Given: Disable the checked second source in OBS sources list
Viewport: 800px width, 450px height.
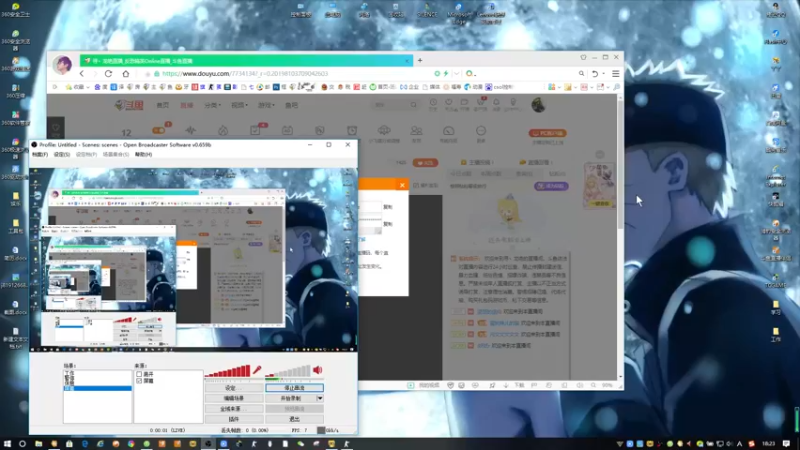Looking at the screenshot, I should 139,381.
